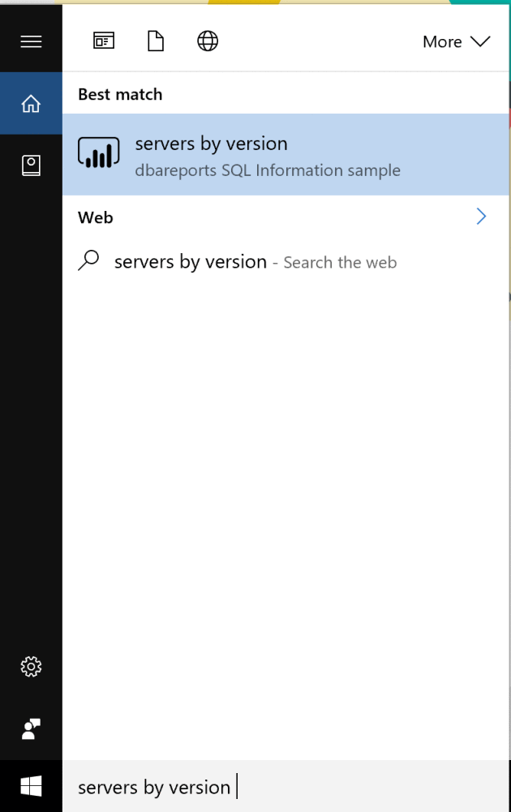Screen dimensions: 511x812
Task: Select the Apps search filter icon
Action: click(x=104, y=41)
